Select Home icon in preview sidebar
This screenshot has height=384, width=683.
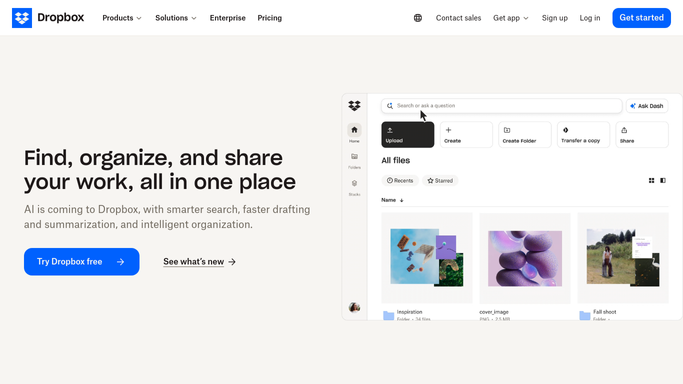[354, 130]
